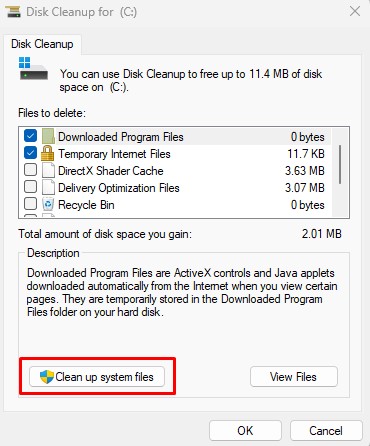Image resolution: width=370 pixels, height=446 pixels.
Task: Click the shield icon on Clean up button
Action: [x=47, y=377]
